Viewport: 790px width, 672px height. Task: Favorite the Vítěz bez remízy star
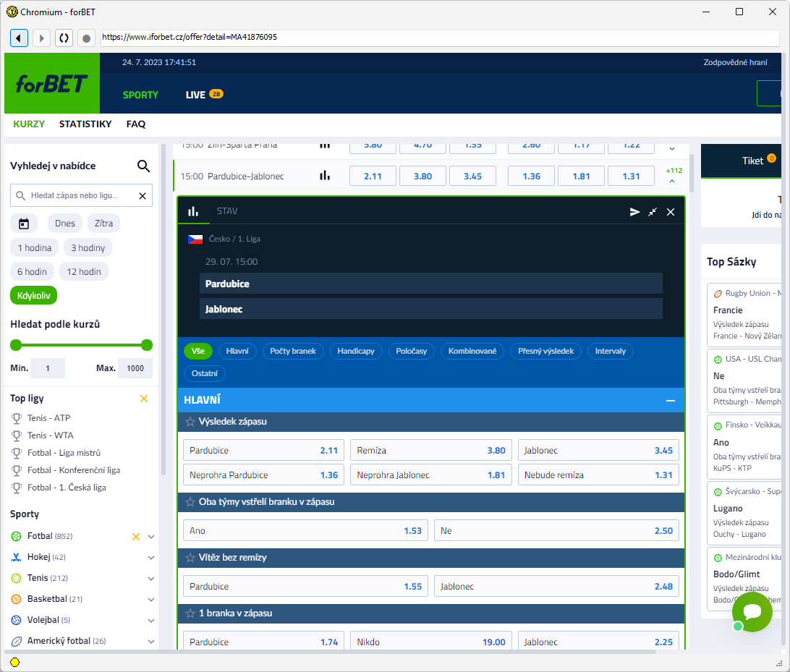pyautogui.click(x=190, y=558)
